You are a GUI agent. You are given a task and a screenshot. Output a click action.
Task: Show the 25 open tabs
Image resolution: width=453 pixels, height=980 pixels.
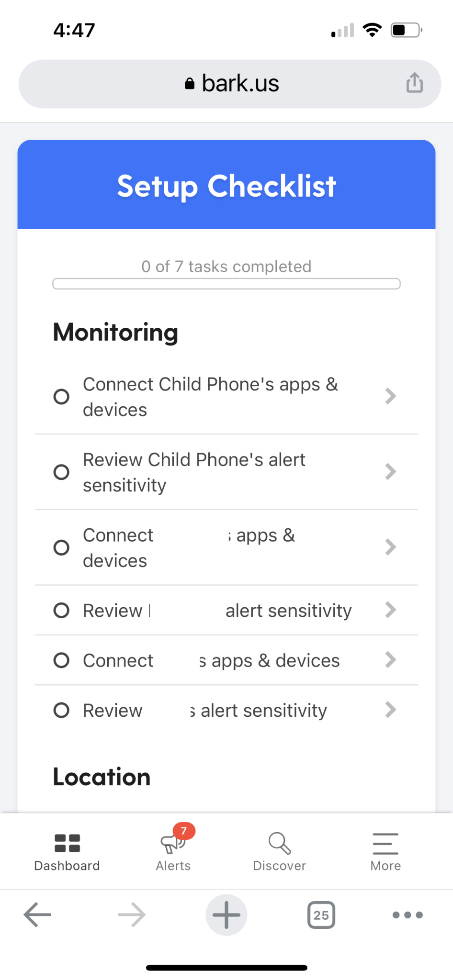[x=321, y=915]
